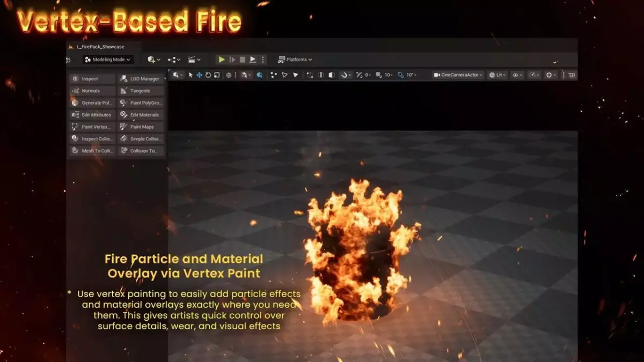Image resolution: width=644 pixels, height=362 pixels.
Task: Open the surface snapping dropdown
Action: coord(246,75)
